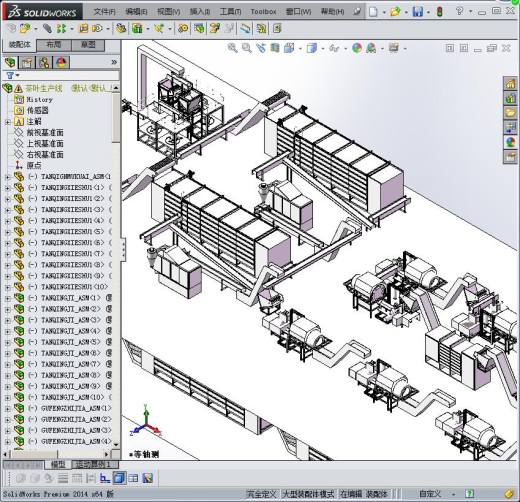Open the View Orientation cube icon
This screenshot has height=502, width=520.
[289, 48]
